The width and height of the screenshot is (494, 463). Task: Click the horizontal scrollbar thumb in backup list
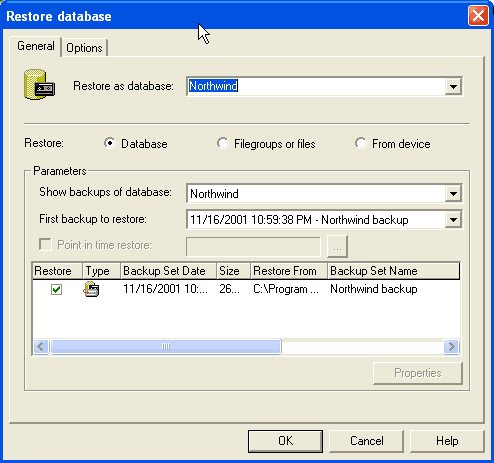166,347
